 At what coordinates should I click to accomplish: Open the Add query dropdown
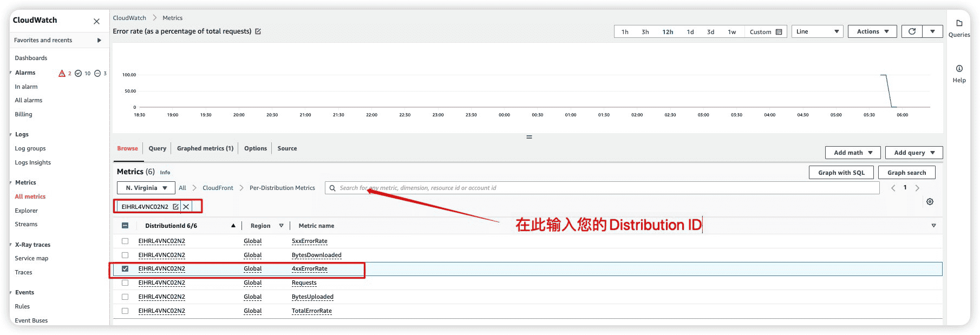click(x=914, y=153)
